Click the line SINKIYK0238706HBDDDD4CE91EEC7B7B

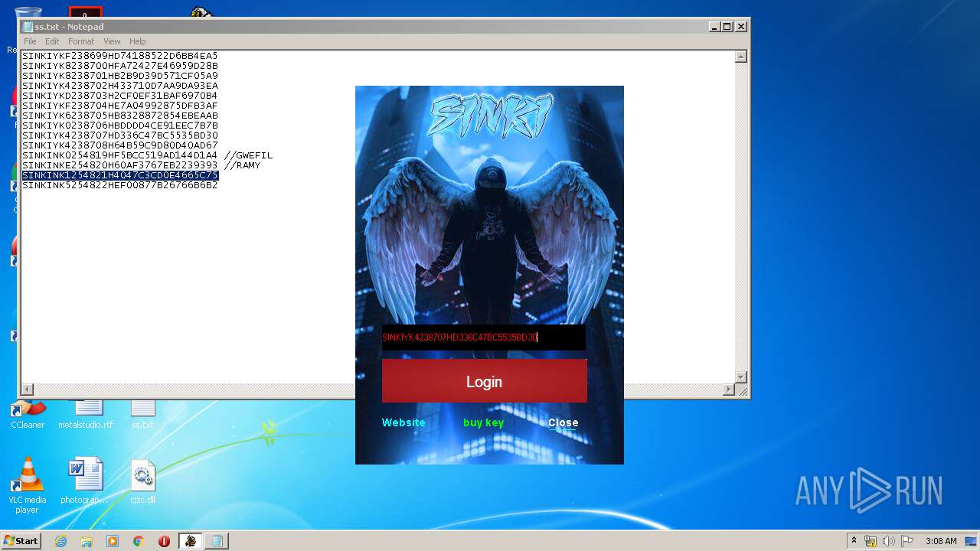120,126
